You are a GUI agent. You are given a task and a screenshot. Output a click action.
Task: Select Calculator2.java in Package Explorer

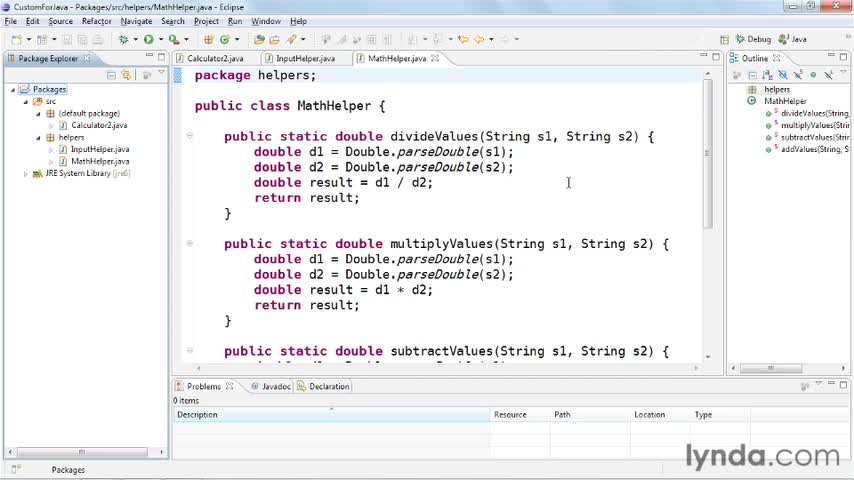point(99,125)
